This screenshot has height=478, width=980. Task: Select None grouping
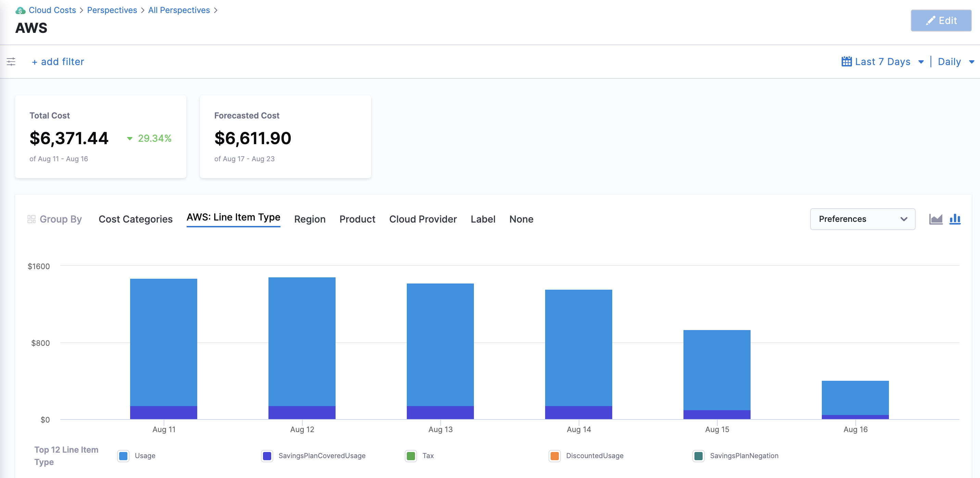pyautogui.click(x=521, y=219)
